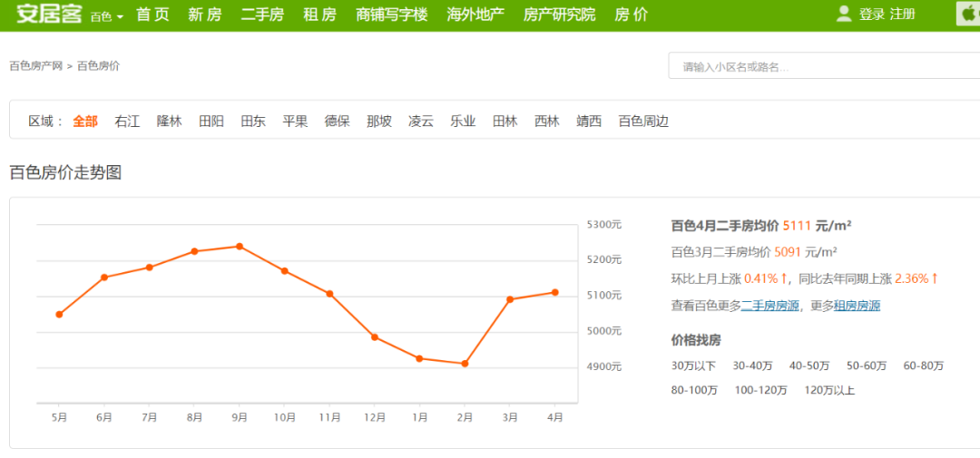The image size is (980, 458).
Task: Select the 隆林 region filter
Action: tap(170, 122)
